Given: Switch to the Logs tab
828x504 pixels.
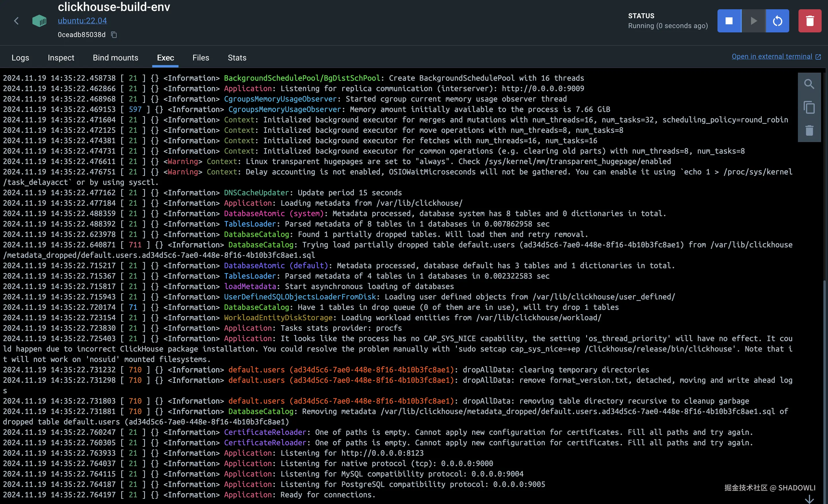Looking at the screenshot, I should [20, 58].
